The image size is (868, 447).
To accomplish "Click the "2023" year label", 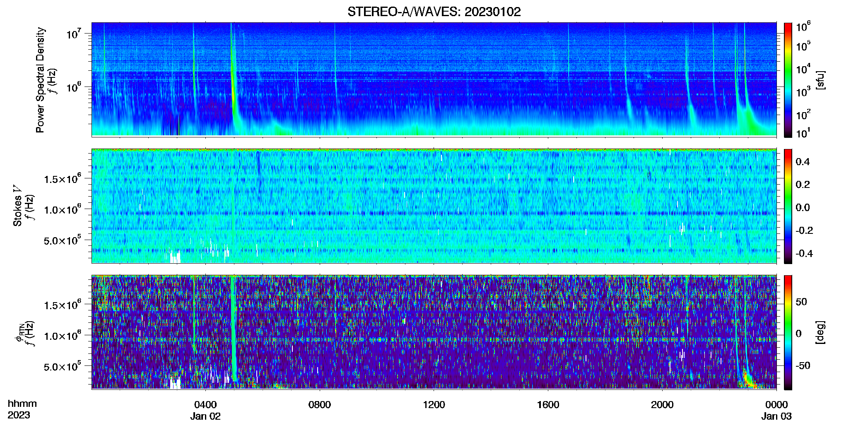I will (19, 415).
